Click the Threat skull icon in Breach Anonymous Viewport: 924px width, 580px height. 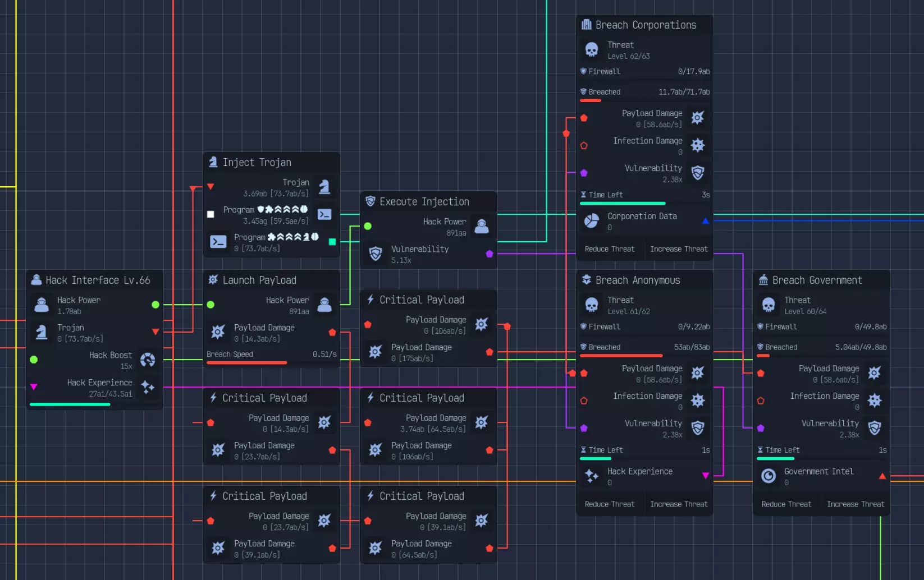592,305
